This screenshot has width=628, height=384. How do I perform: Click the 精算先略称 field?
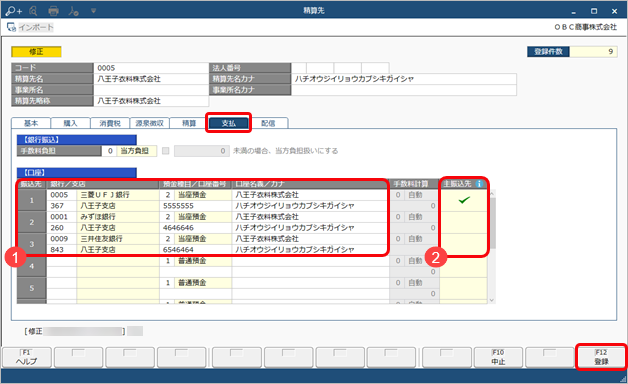(151, 101)
